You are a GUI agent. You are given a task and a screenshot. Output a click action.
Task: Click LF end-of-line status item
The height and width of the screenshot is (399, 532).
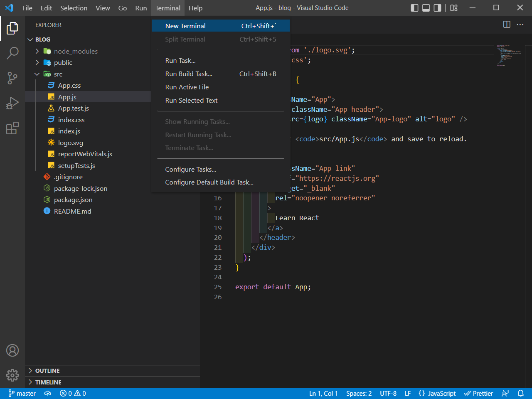408,393
